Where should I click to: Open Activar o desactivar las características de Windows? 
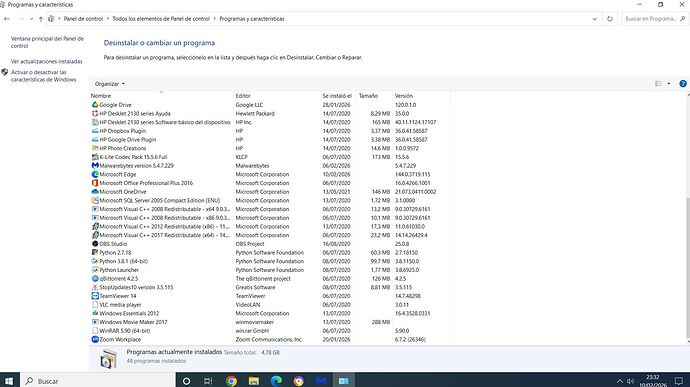pyautogui.click(x=44, y=76)
